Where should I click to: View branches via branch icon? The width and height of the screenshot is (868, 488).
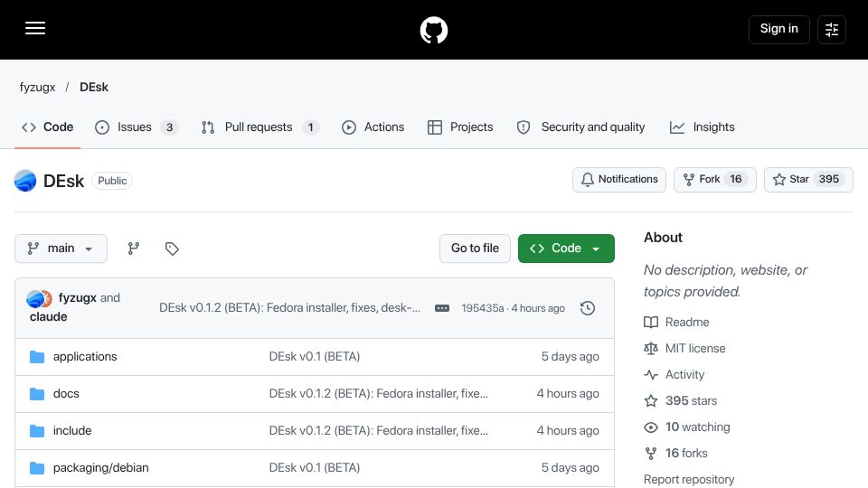coord(134,249)
